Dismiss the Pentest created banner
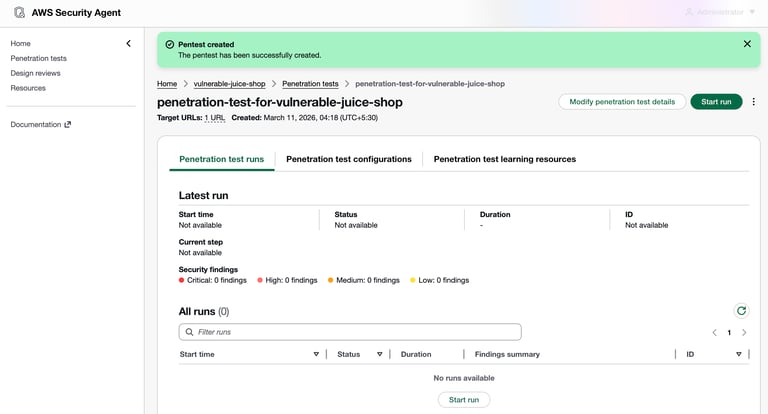 pyautogui.click(x=747, y=44)
